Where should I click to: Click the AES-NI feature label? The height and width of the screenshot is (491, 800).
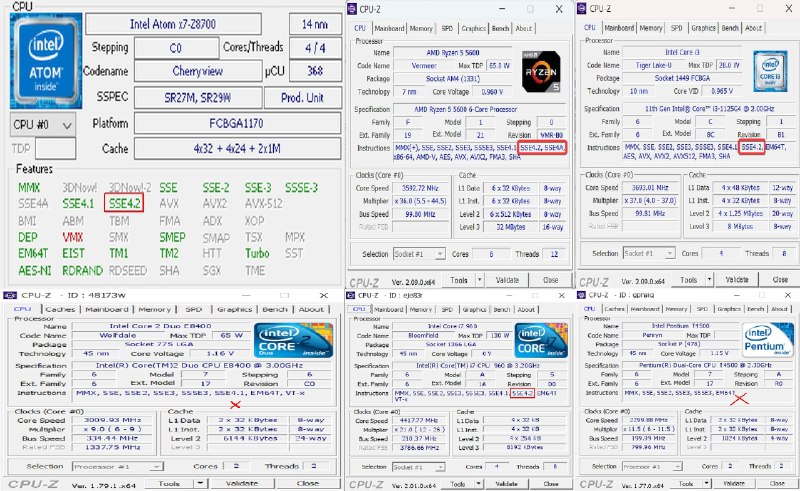(35, 271)
